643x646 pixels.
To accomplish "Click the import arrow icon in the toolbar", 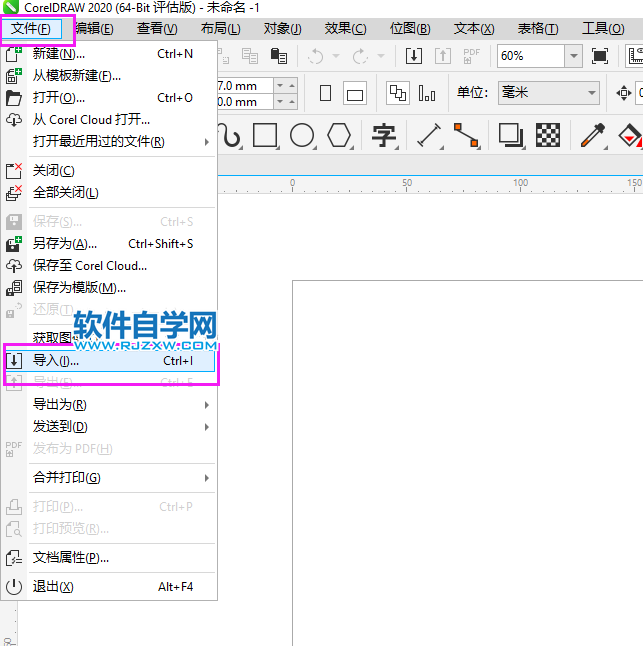I will [414, 56].
